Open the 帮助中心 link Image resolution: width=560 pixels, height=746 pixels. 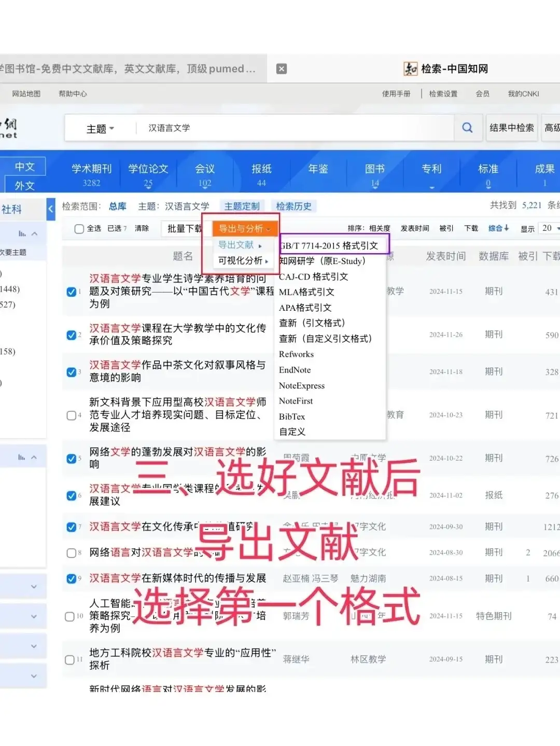pyautogui.click(x=73, y=94)
